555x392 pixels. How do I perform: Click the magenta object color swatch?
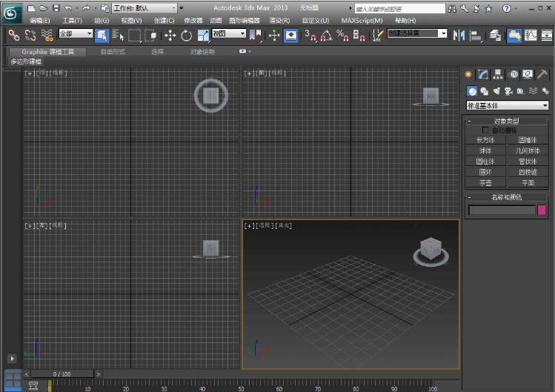(x=541, y=210)
